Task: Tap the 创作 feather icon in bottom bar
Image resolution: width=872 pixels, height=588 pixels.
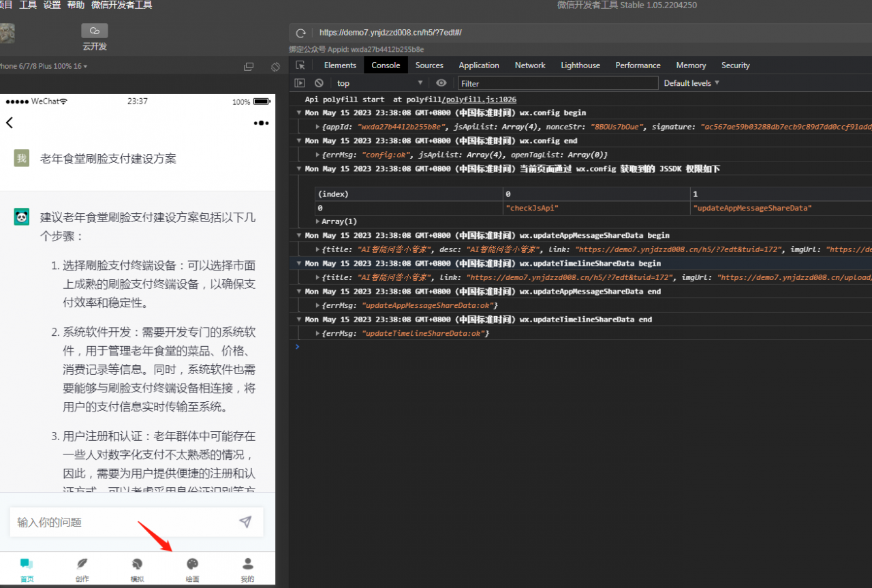Action: pyautogui.click(x=82, y=569)
